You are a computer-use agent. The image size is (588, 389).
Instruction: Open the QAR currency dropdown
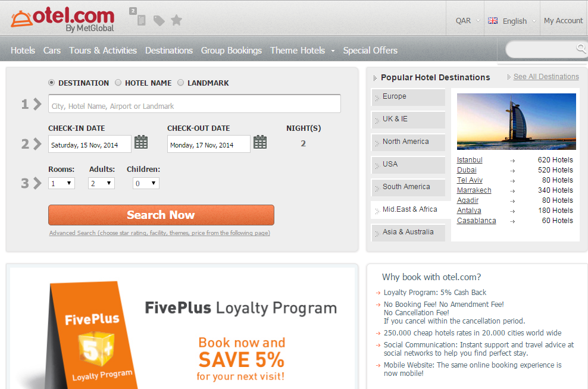(x=467, y=21)
